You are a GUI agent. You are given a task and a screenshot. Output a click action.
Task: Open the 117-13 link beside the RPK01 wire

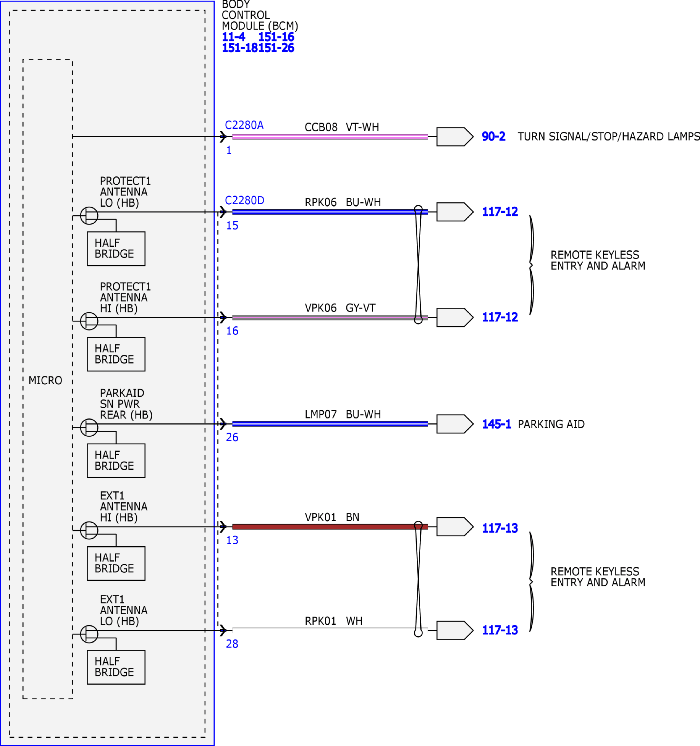point(500,630)
